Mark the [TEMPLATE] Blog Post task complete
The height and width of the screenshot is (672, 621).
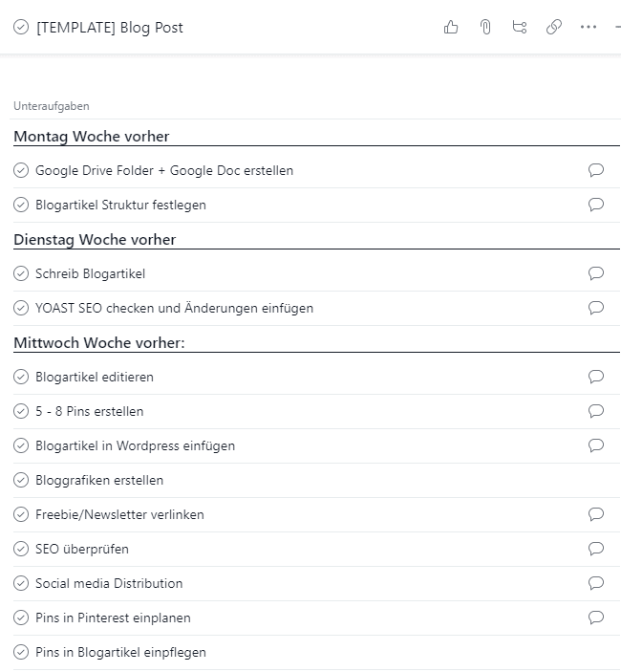coord(21,27)
